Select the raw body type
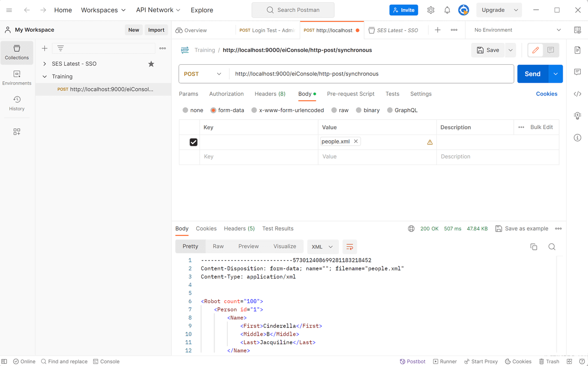Image resolution: width=588 pixels, height=366 pixels. (x=334, y=110)
